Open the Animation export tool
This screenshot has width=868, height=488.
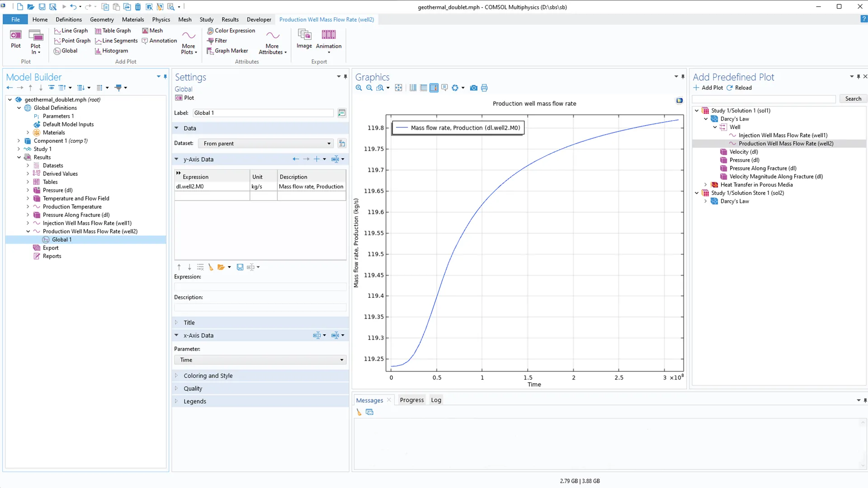coord(328,39)
